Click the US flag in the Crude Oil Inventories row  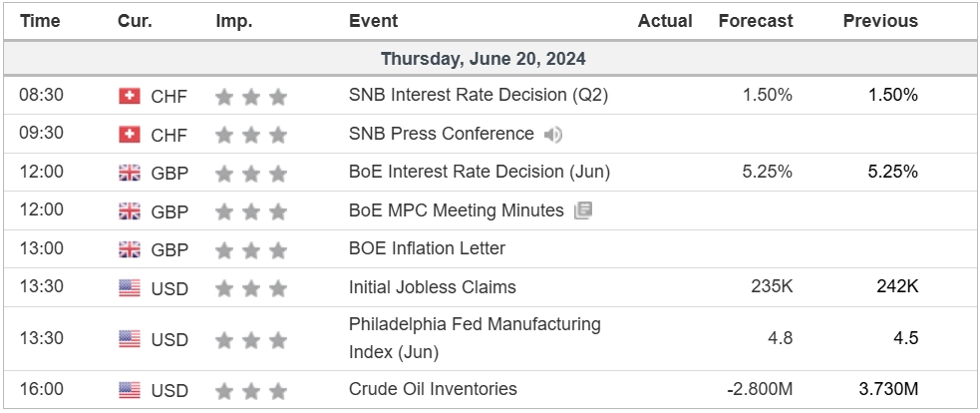130,390
